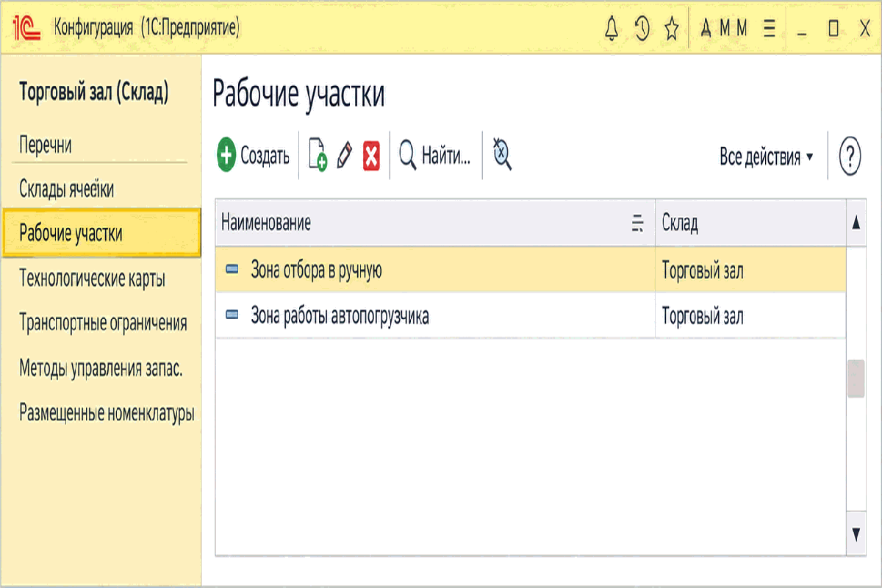Click the 1C logo icon
The image size is (882, 588).
coord(27,28)
